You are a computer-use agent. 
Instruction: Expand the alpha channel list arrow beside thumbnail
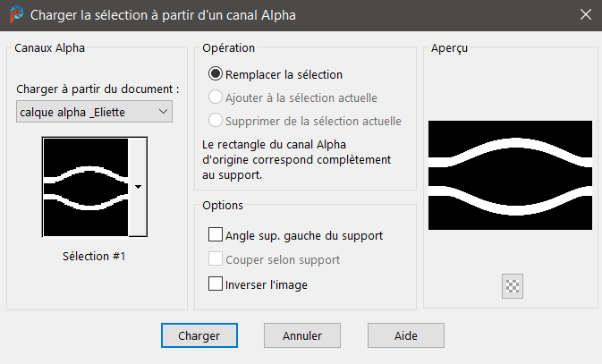[x=139, y=186]
